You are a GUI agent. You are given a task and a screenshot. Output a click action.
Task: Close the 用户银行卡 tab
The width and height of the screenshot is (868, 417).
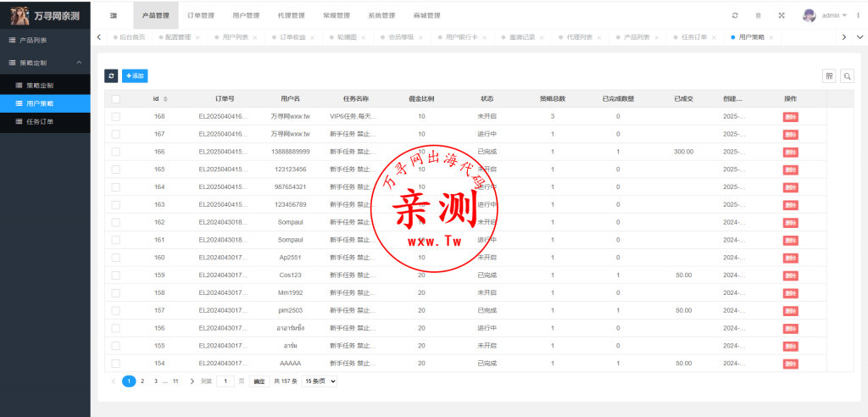484,37
